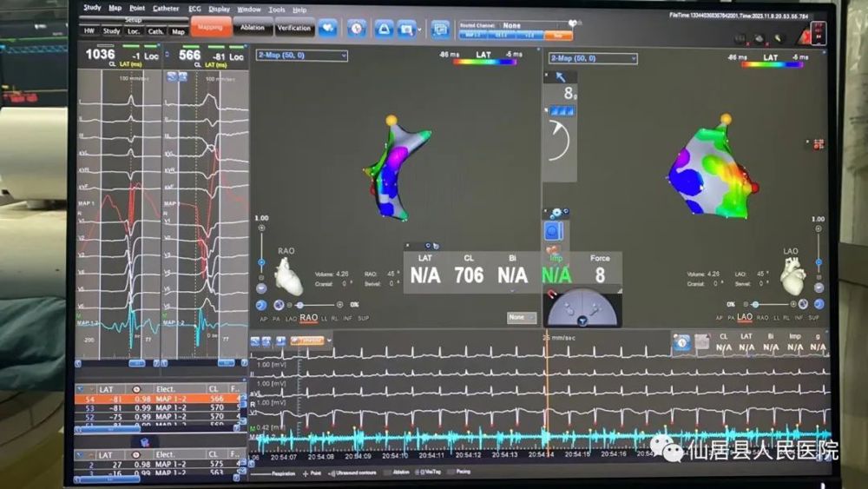This screenshot has height=489, width=868.
Task: Open the Study menu
Action: 92,7
